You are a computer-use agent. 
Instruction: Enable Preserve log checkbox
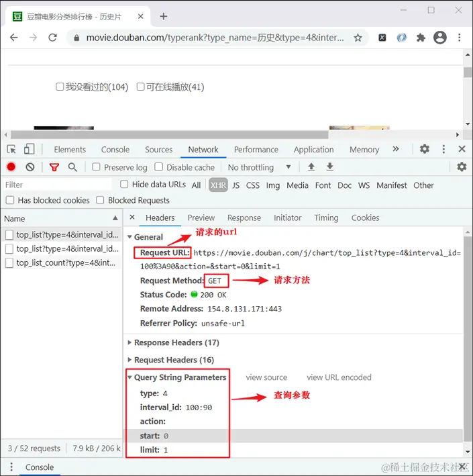click(x=96, y=167)
